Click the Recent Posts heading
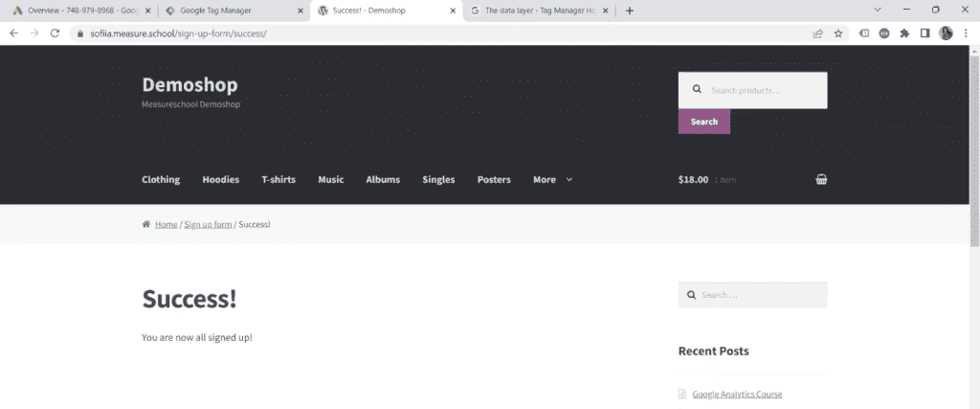The height and width of the screenshot is (409, 980). pos(713,351)
